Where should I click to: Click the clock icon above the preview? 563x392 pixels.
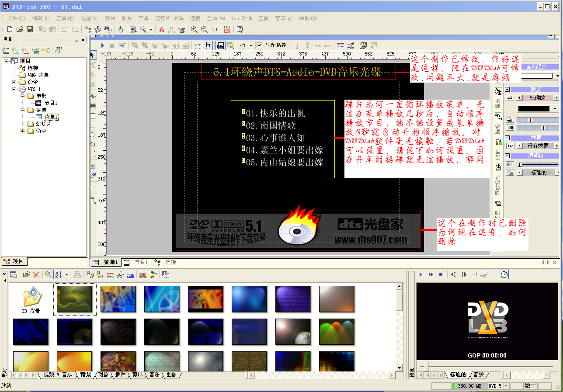pos(504,274)
